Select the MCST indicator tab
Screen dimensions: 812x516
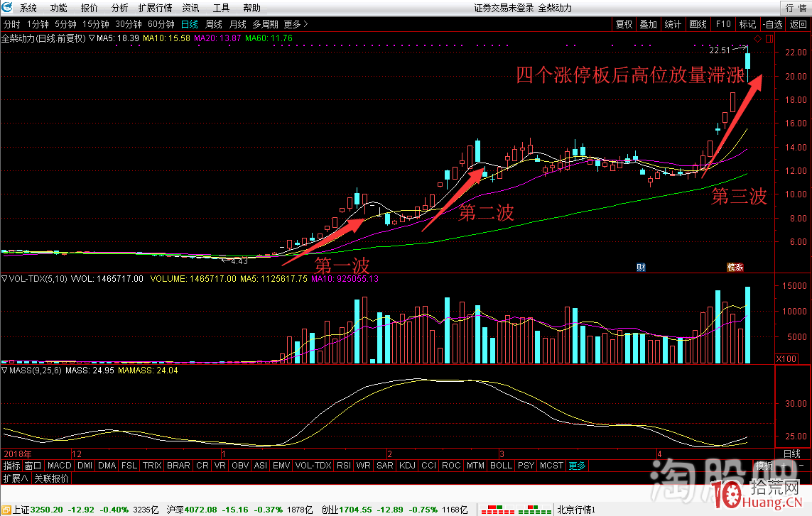point(551,466)
